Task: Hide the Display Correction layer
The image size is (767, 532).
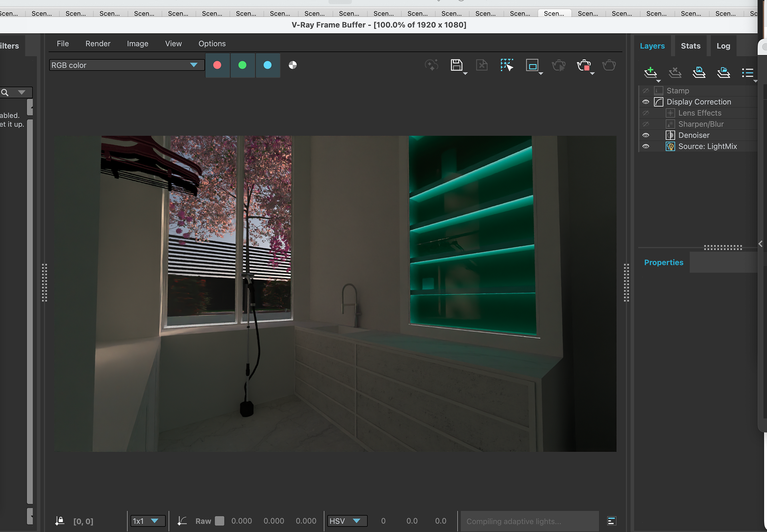Action: click(646, 102)
